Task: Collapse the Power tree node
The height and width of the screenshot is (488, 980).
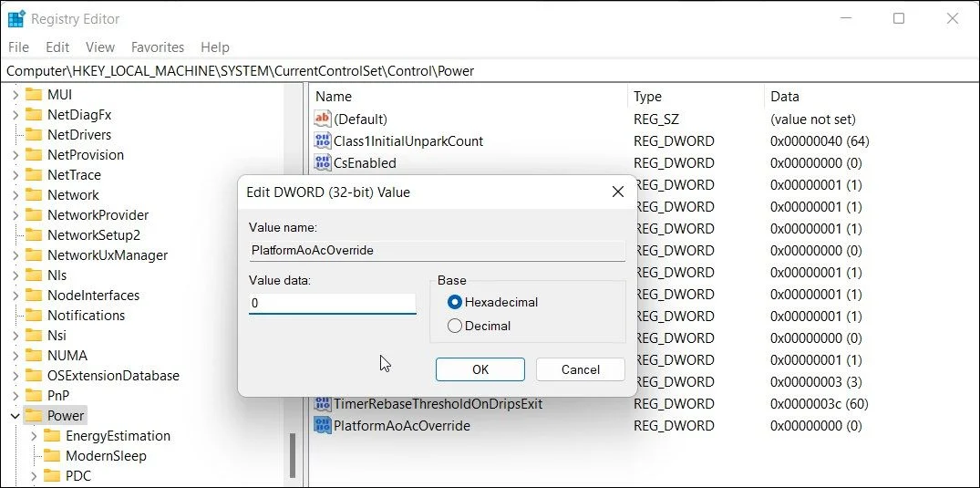Action: coord(15,415)
